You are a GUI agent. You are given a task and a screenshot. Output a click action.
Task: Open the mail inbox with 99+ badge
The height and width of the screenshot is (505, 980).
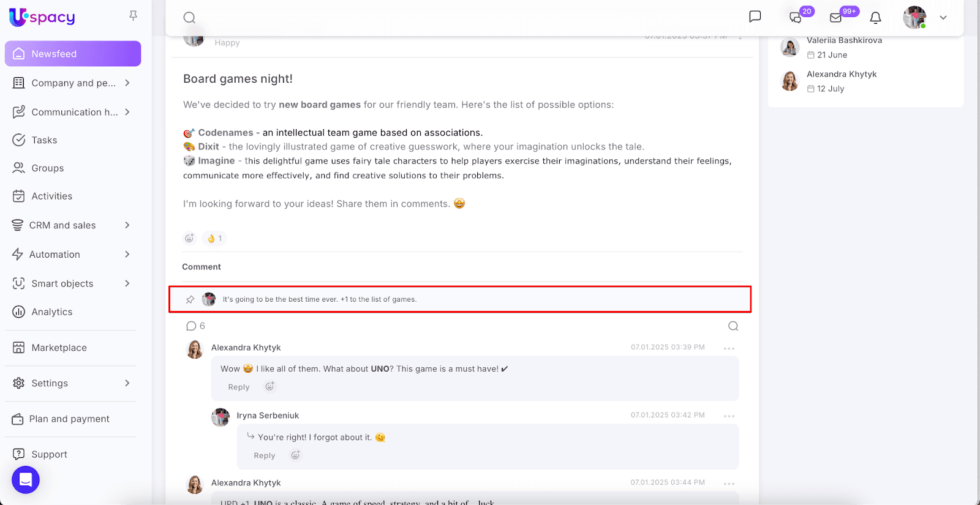click(x=836, y=18)
